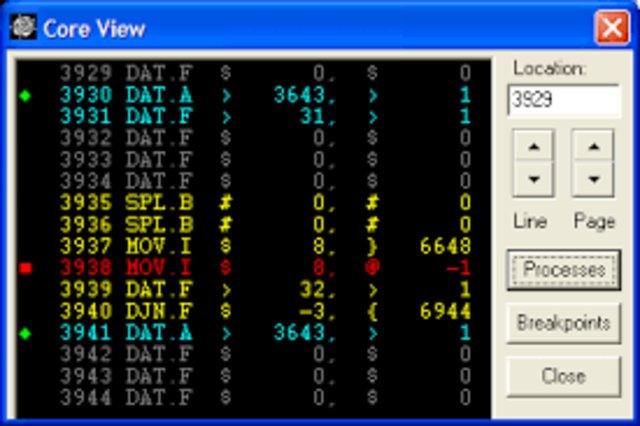Image resolution: width=640 pixels, height=426 pixels.
Task: Select core line 3940 DJN.F
Action: point(265,311)
